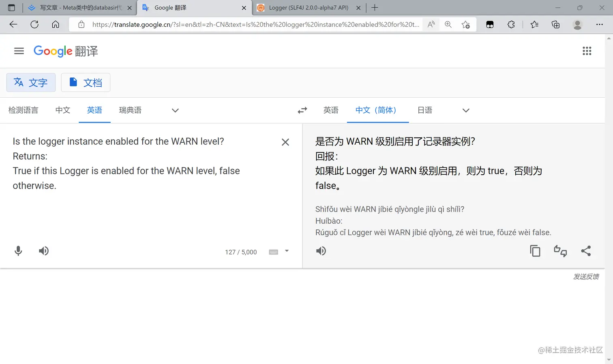This screenshot has width=613, height=364.
Task: Clear the source text with X
Action: [x=285, y=142]
